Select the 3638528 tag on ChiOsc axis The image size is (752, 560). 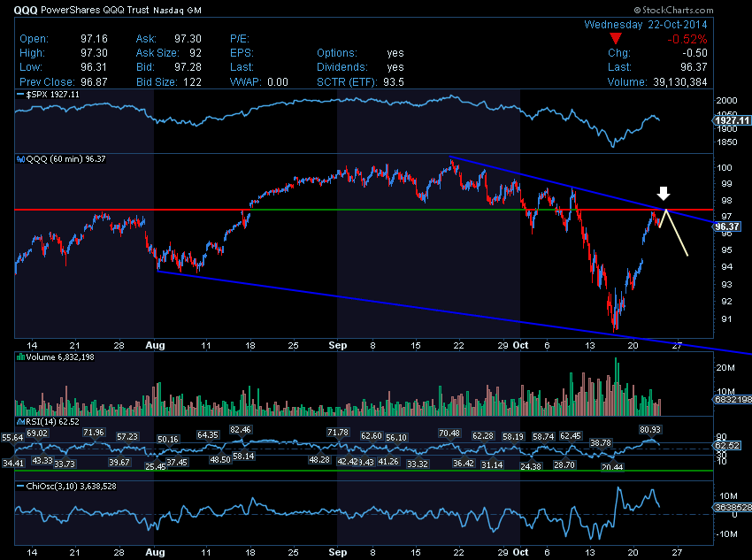[x=733, y=507]
